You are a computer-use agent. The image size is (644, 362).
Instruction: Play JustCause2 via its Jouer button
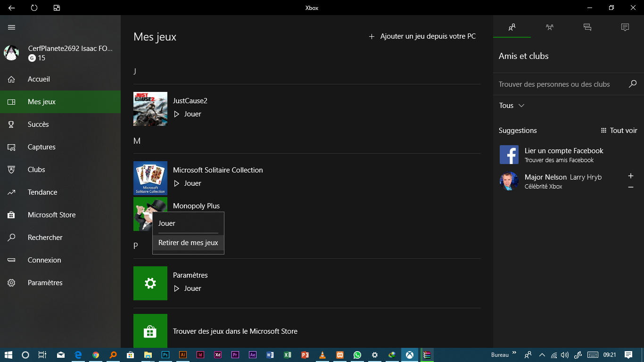pos(188,114)
